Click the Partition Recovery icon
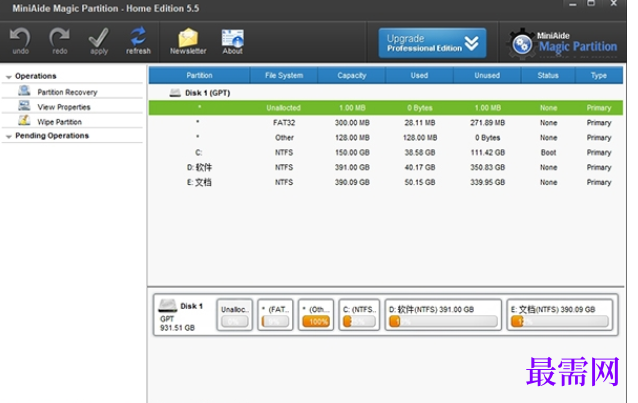The width and height of the screenshot is (638, 403). pyautogui.click(x=24, y=90)
